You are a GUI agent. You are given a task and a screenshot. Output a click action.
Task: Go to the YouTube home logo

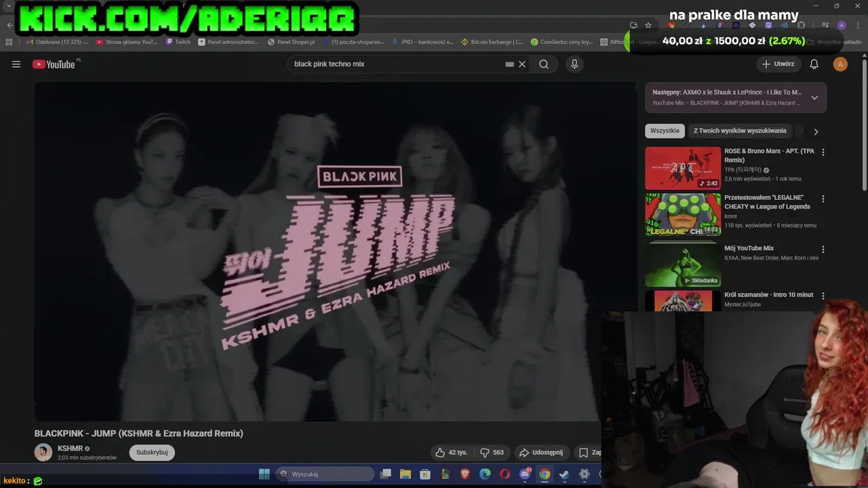click(x=54, y=64)
